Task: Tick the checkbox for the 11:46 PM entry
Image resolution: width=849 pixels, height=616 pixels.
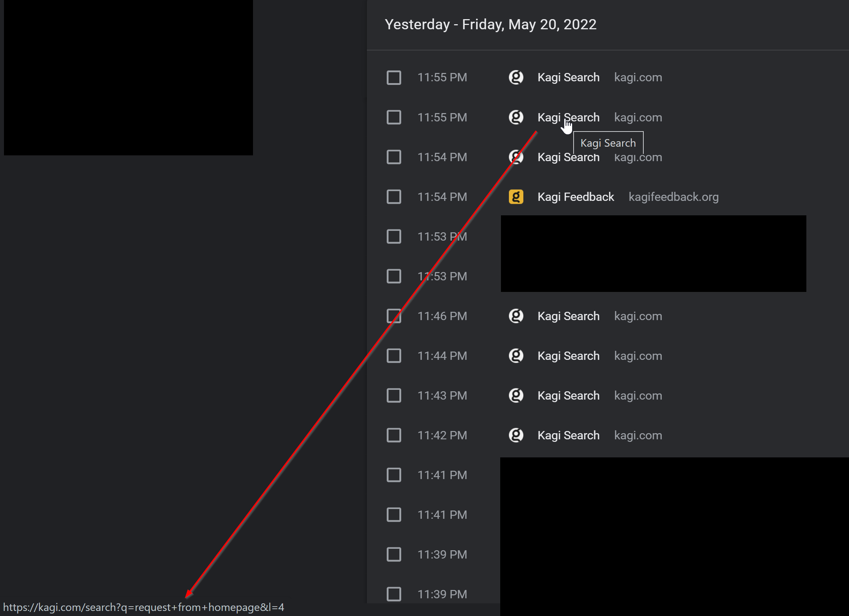Action: point(394,316)
